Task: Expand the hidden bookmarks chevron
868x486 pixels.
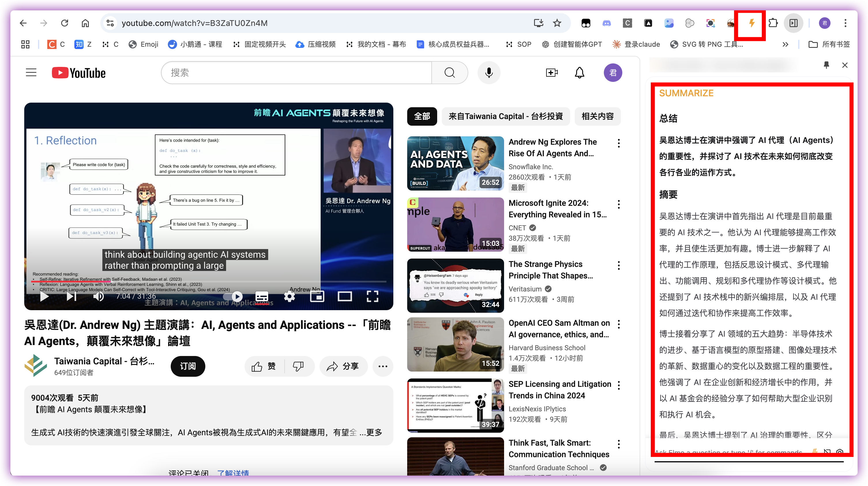Action: [786, 44]
